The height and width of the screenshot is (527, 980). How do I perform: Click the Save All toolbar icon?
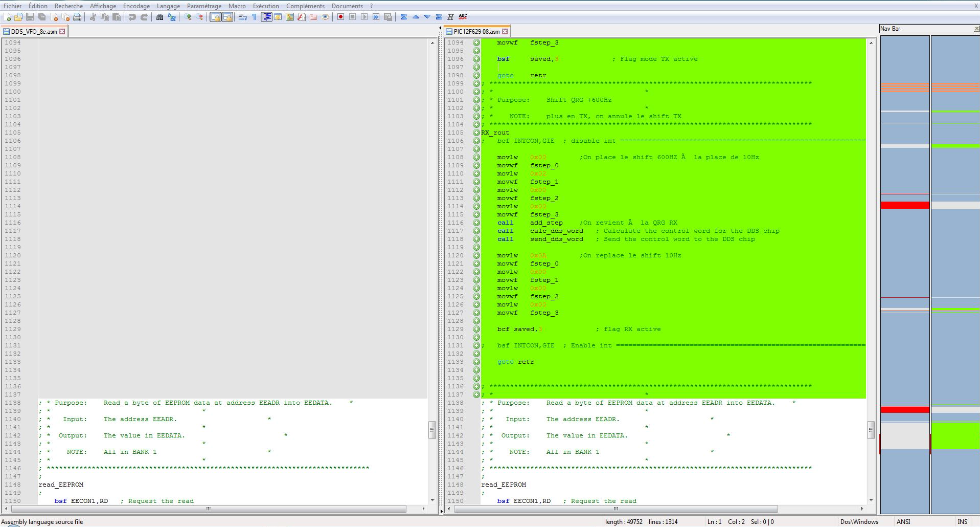tap(42, 17)
